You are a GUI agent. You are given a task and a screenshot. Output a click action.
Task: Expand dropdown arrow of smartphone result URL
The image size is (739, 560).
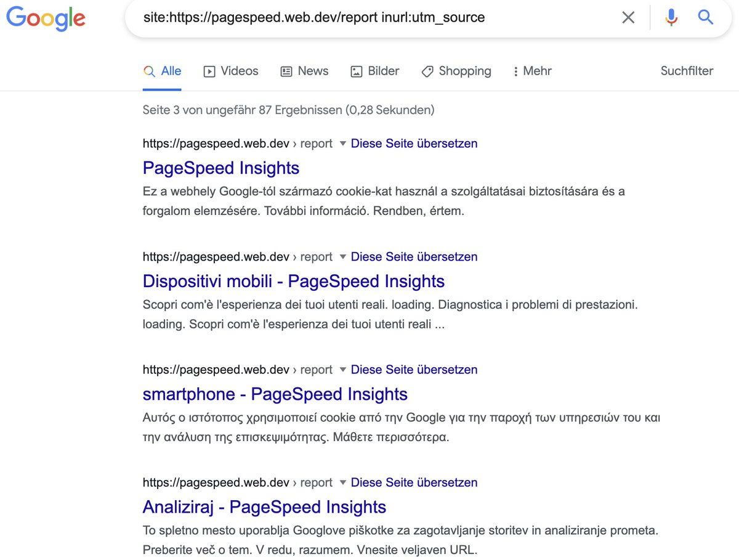pyautogui.click(x=343, y=370)
